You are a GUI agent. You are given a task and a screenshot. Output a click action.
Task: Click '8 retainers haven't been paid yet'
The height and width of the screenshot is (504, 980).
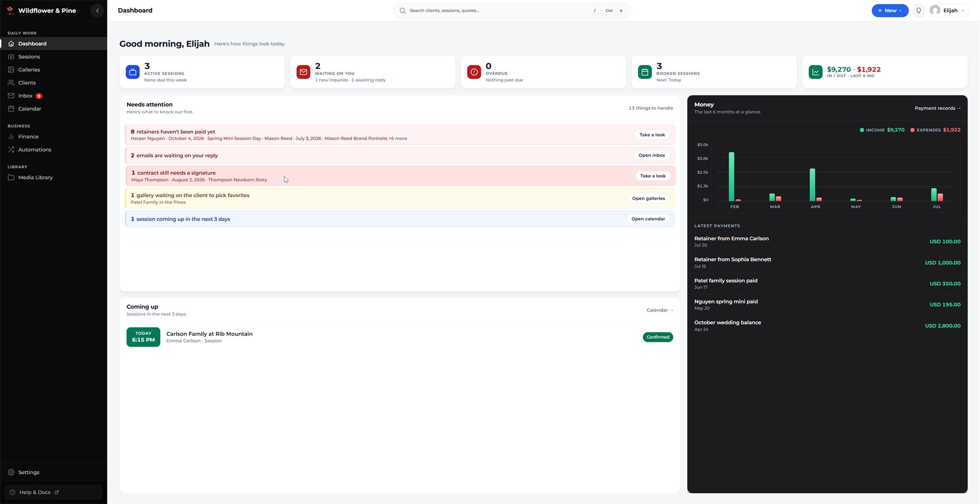click(x=173, y=131)
